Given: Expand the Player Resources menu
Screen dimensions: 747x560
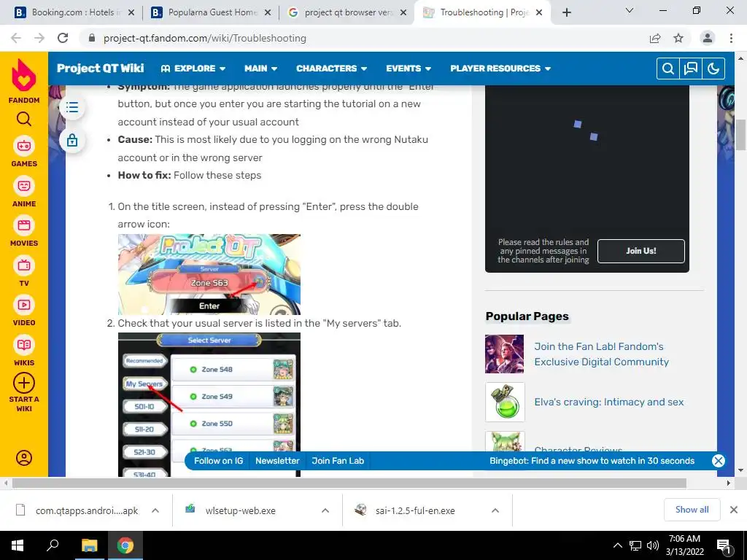Looking at the screenshot, I should coord(500,69).
